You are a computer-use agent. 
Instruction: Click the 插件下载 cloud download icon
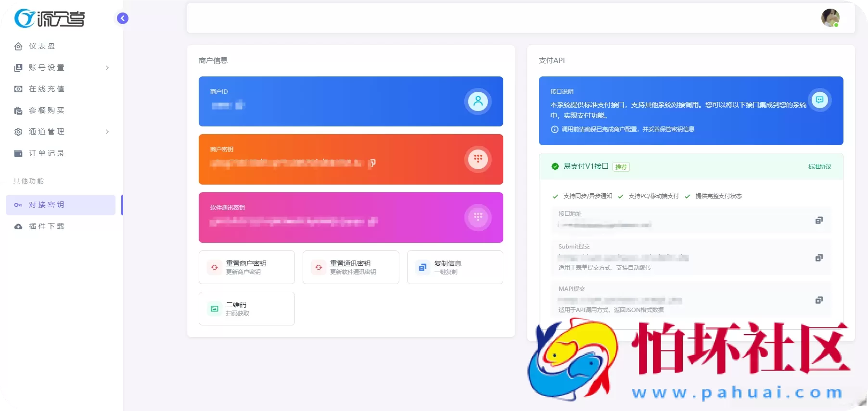(x=18, y=226)
